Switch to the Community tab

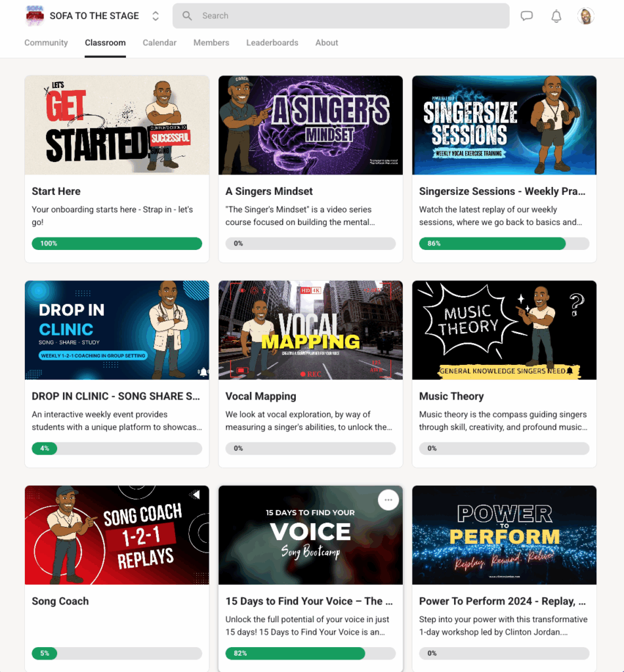click(46, 43)
